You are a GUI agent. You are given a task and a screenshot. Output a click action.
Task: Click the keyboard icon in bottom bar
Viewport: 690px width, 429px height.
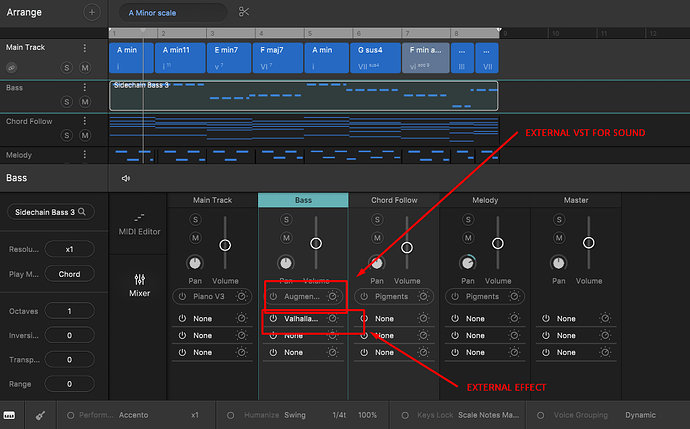tap(10, 414)
